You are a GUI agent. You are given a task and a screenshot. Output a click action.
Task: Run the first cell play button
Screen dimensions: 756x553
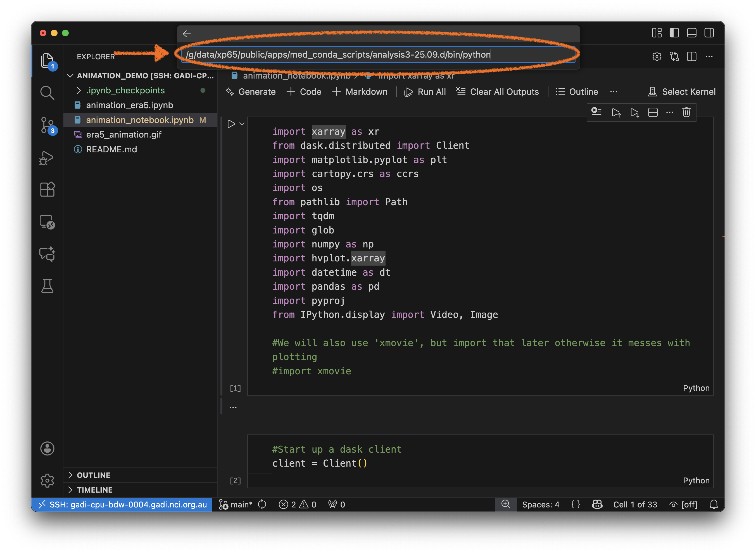point(231,124)
